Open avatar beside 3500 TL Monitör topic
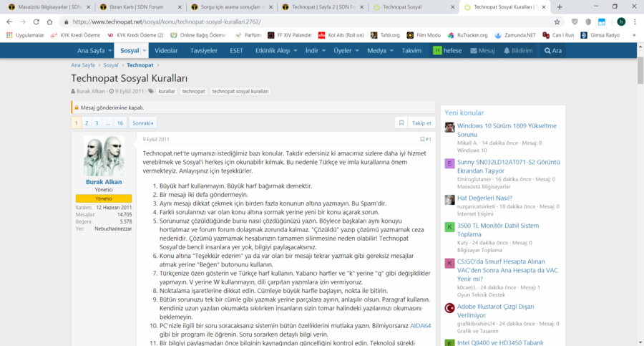Image resolution: width=644 pixels, height=346 pixels. pos(450,227)
